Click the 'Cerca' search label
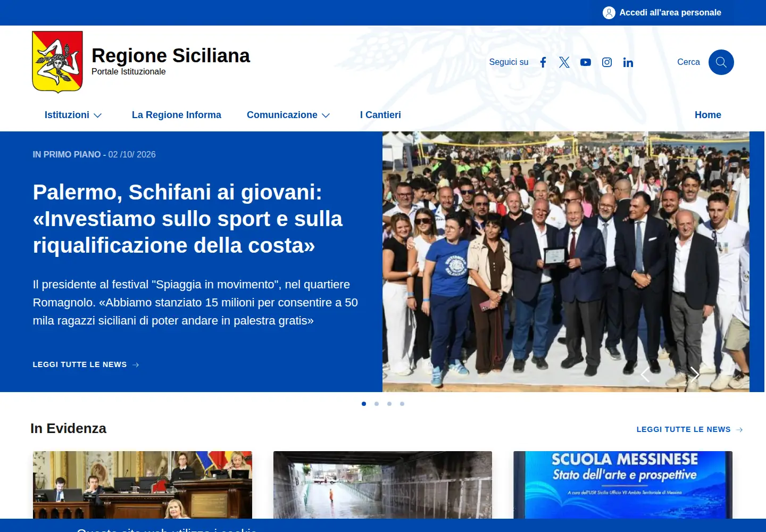This screenshot has width=766, height=532. [688, 62]
